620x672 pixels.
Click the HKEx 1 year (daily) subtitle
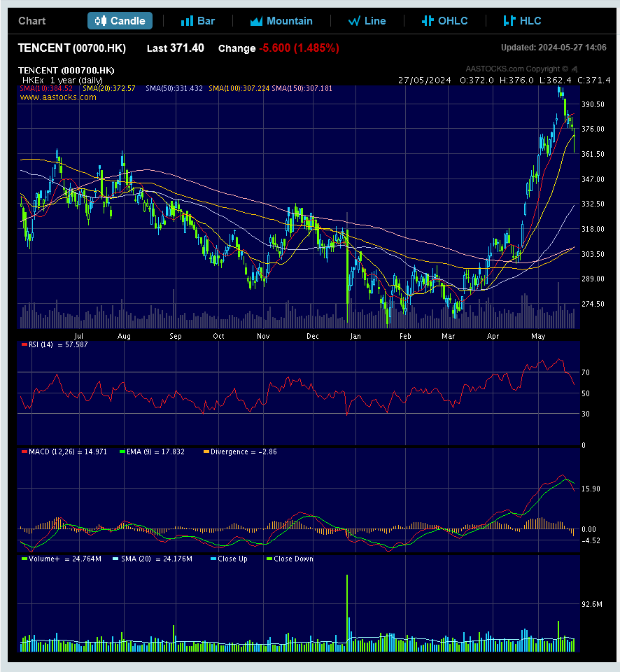click(x=62, y=80)
